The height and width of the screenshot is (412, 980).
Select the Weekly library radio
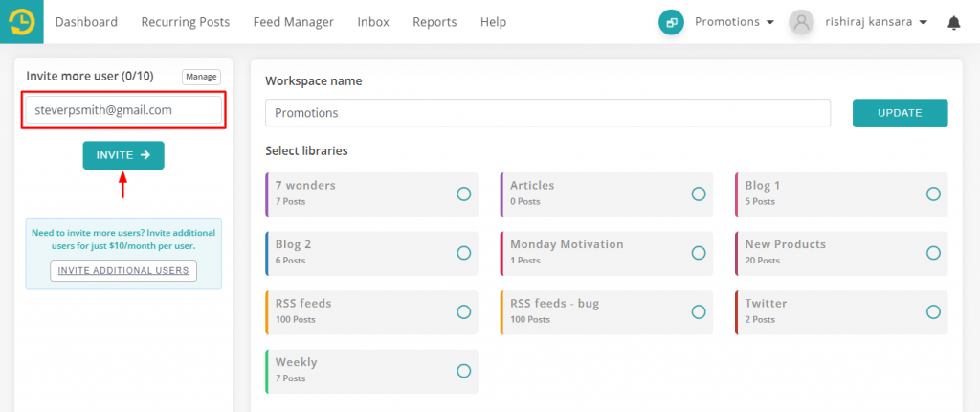pyautogui.click(x=463, y=371)
